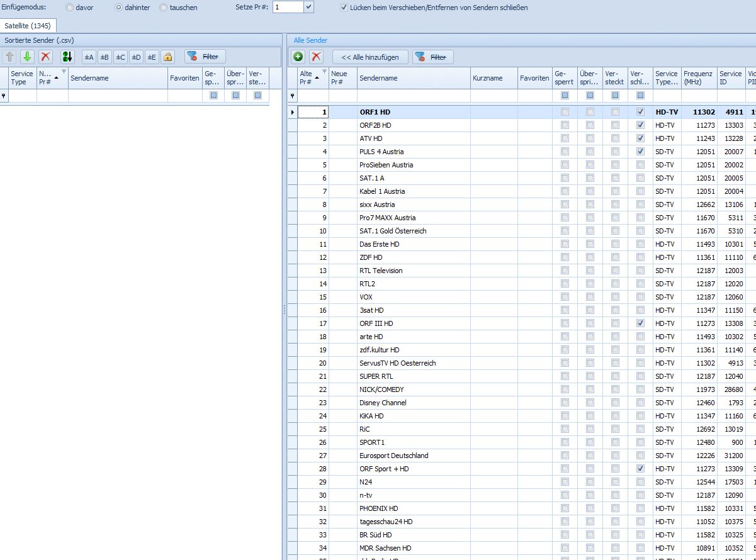Sort by Kurzname column header

[x=494, y=78]
